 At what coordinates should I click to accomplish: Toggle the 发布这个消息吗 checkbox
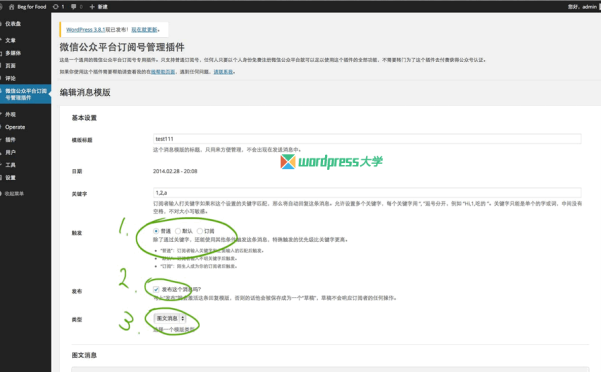pyautogui.click(x=156, y=289)
